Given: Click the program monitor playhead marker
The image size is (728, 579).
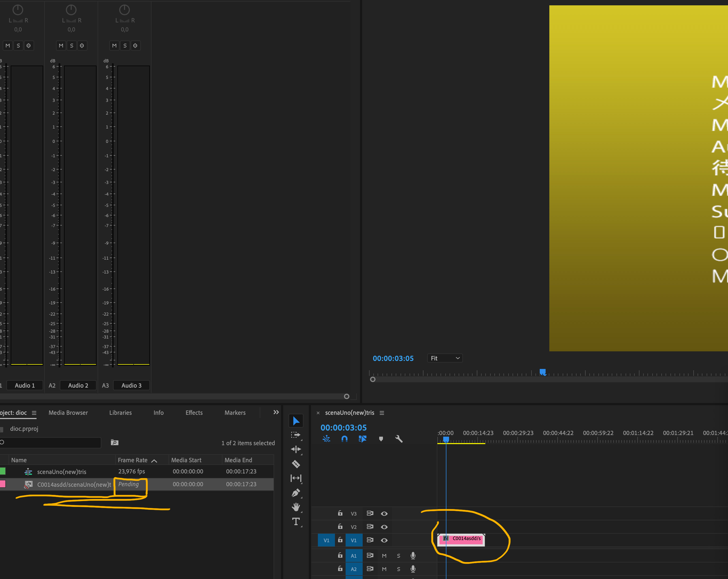Looking at the screenshot, I should point(543,372).
